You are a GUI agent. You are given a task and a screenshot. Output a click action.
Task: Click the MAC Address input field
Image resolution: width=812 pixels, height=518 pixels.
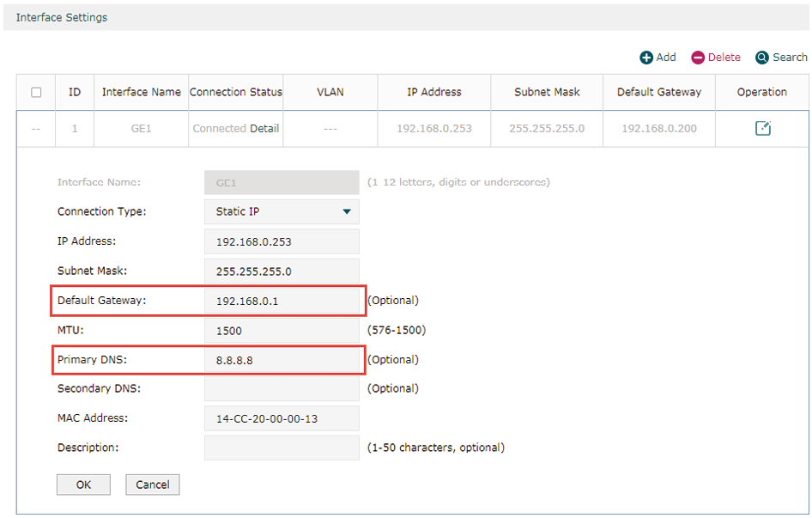(282, 418)
